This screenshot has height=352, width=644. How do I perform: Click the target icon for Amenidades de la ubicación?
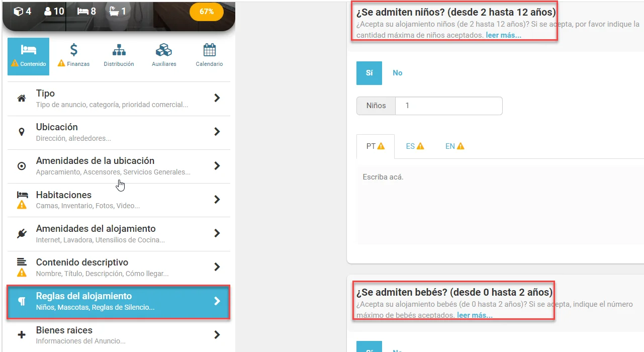[22, 166]
